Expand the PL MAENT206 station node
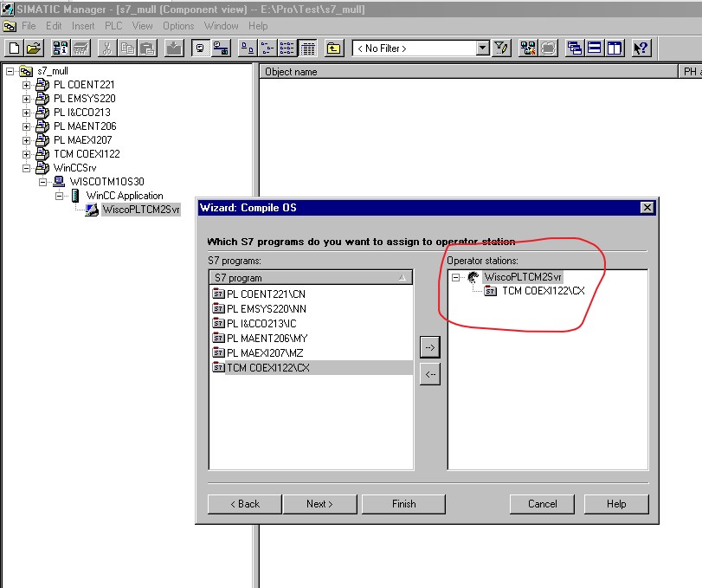 tap(27, 126)
